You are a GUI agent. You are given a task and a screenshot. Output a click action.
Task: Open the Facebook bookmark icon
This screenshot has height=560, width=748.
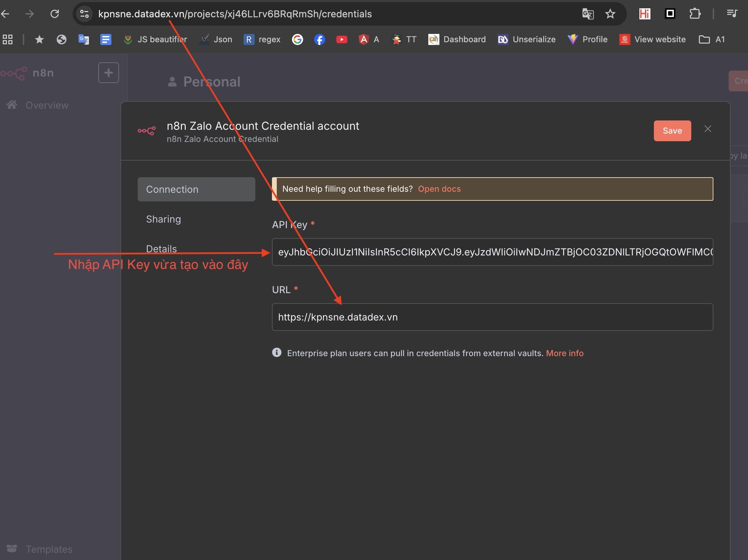[320, 39]
